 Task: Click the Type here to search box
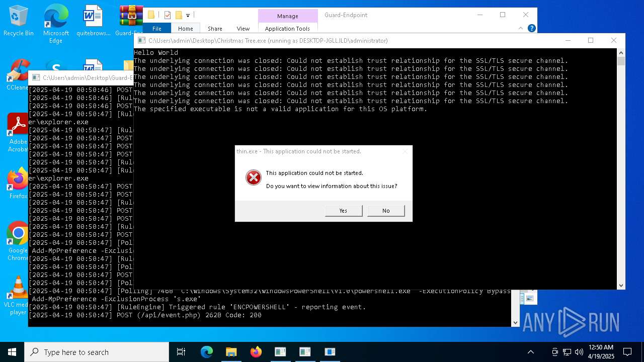[97, 352]
